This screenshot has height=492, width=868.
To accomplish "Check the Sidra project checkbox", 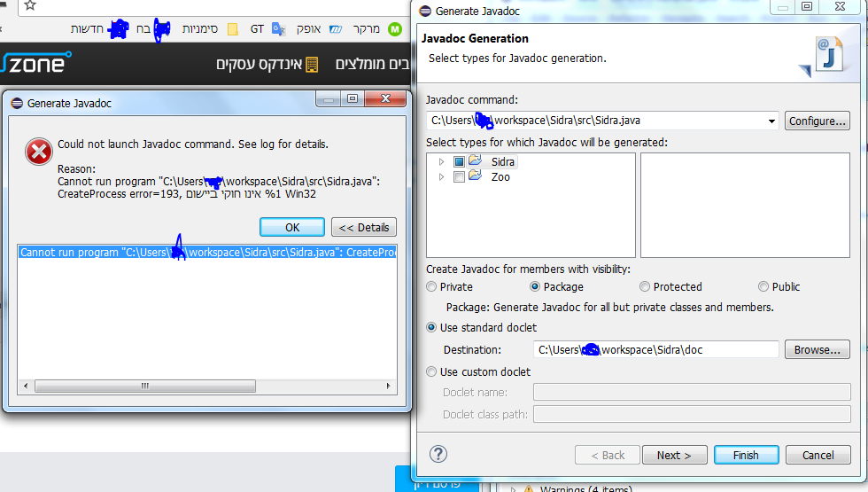I will 459,162.
